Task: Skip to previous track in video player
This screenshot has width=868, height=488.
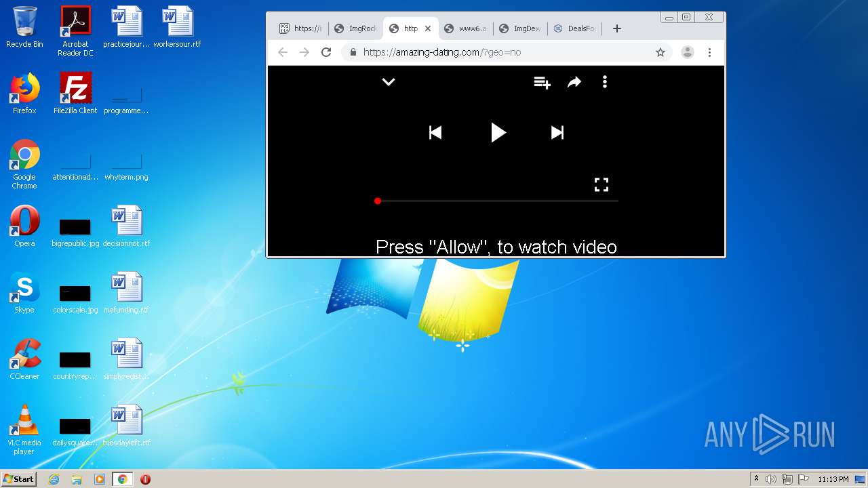Action: (x=435, y=133)
